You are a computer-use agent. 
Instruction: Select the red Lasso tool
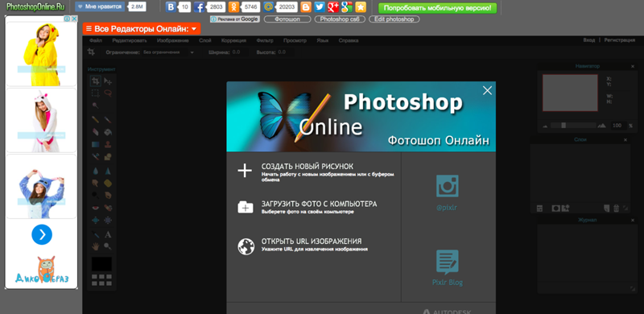coord(108,93)
